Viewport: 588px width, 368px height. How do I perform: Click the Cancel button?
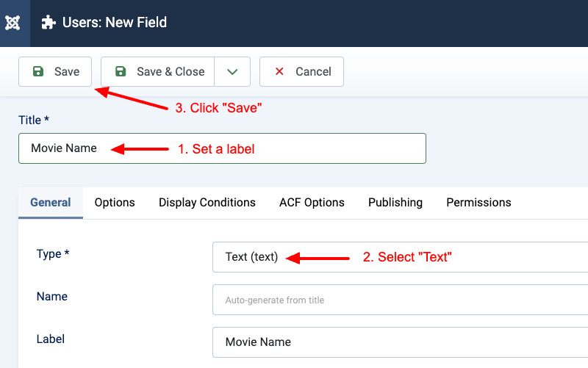pyautogui.click(x=301, y=71)
